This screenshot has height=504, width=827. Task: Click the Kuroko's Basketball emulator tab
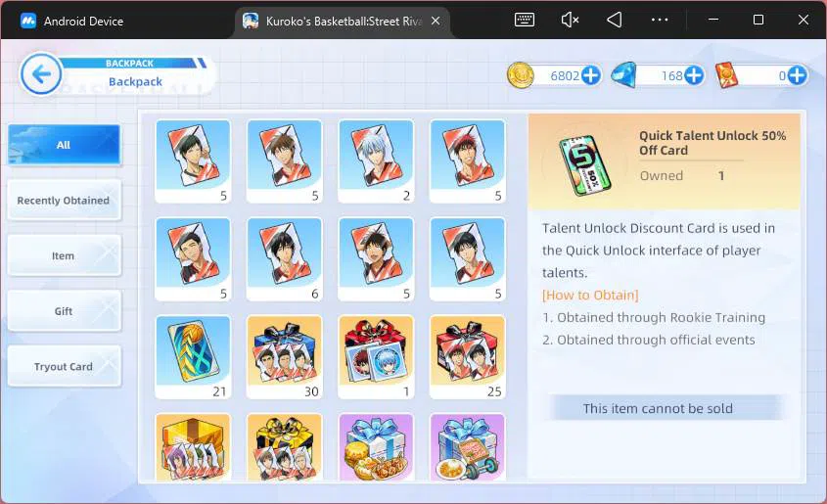point(341,22)
